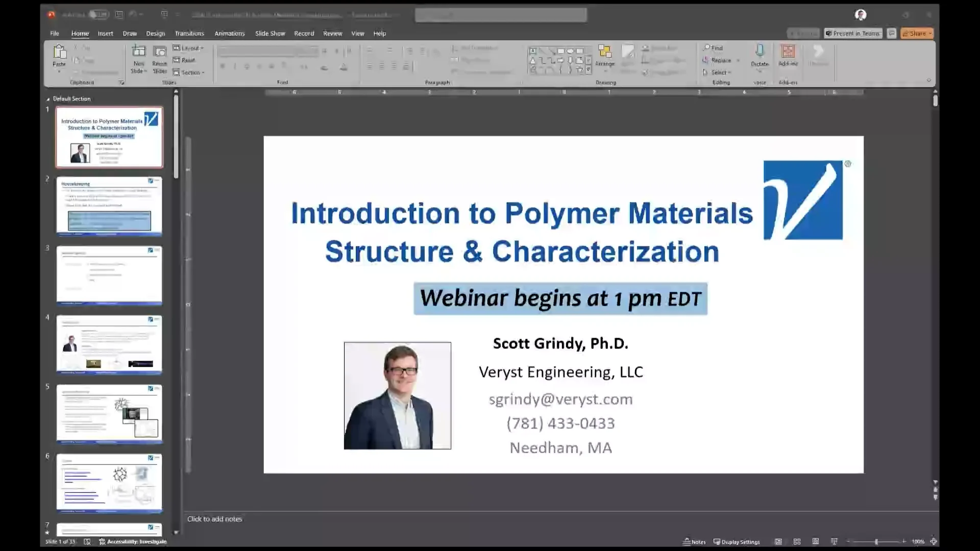Apply bold formatting to text
The width and height of the screenshot is (980, 551).
pyautogui.click(x=223, y=66)
